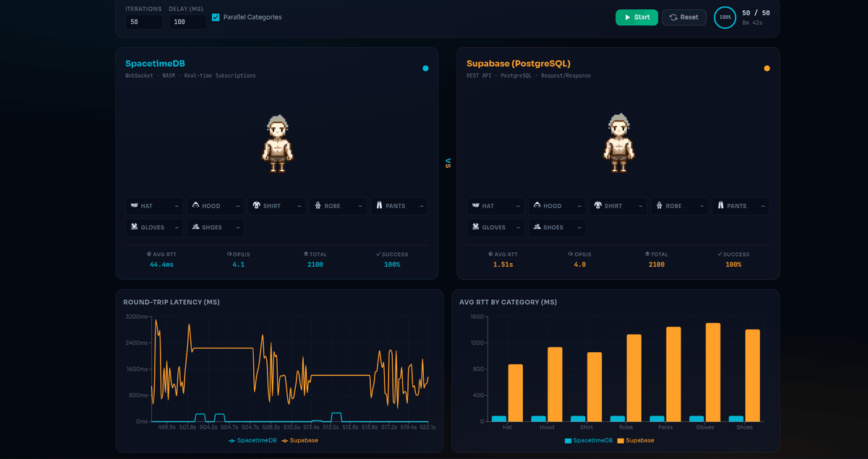Click inside the Iterations input field
This screenshot has height=459, width=868.
(142, 22)
